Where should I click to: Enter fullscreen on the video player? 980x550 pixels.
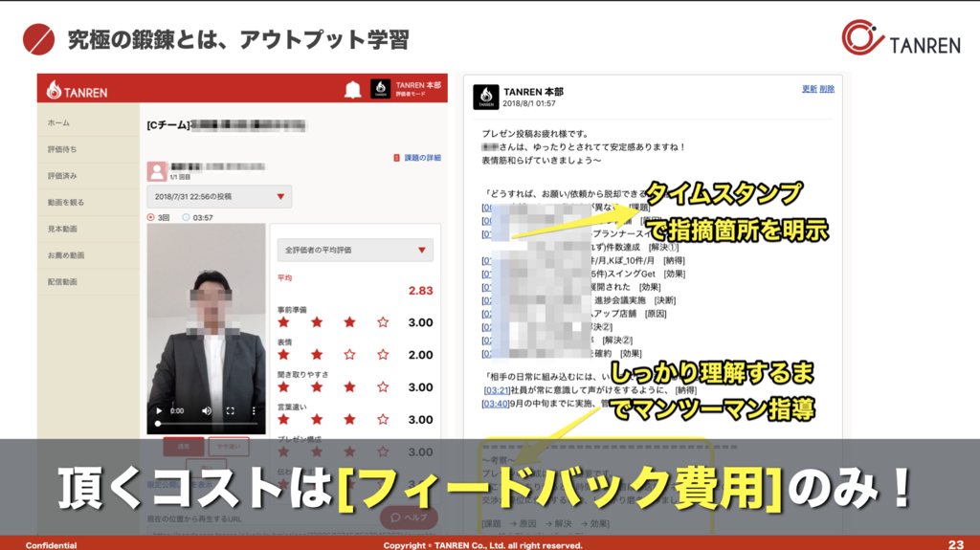point(230,410)
